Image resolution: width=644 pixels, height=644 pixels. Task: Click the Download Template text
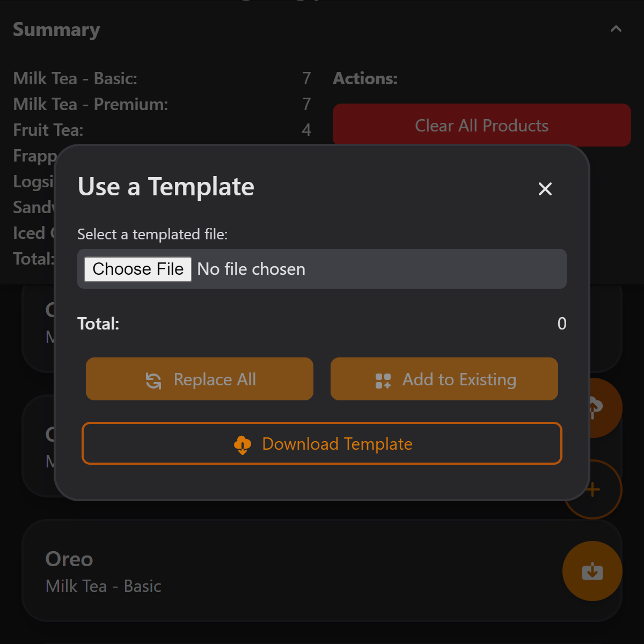(337, 444)
